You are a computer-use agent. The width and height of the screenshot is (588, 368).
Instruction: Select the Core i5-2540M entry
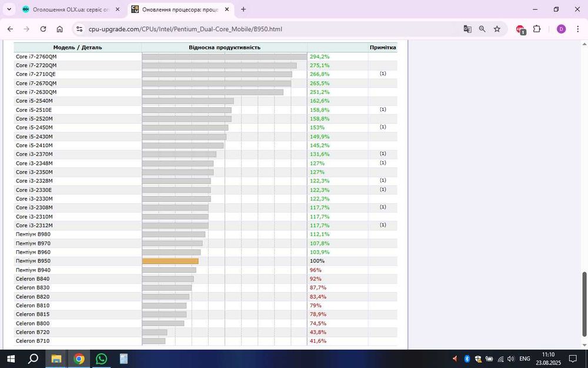click(x=34, y=101)
